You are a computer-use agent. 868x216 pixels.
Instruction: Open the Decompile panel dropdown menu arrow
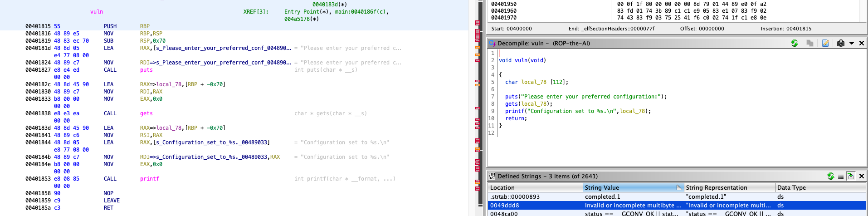pos(852,43)
